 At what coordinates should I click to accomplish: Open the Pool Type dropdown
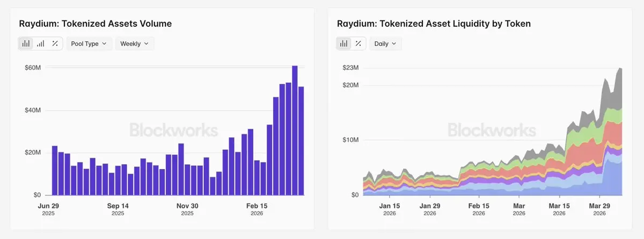pyautogui.click(x=89, y=44)
